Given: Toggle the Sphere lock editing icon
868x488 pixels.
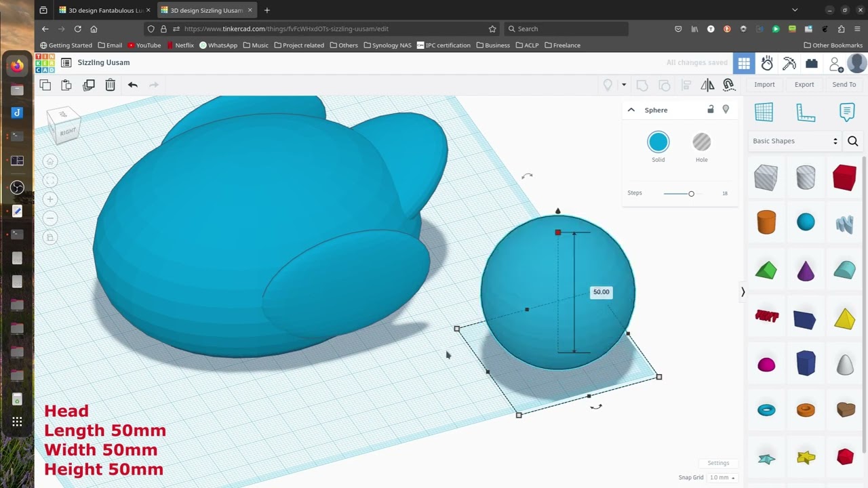Looking at the screenshot, I should pos(711,109).
